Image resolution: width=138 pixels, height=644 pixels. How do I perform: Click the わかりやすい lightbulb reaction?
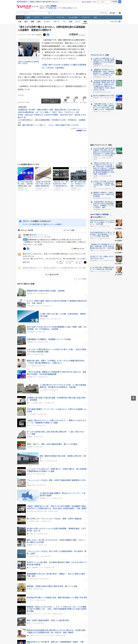pos(74,100)
